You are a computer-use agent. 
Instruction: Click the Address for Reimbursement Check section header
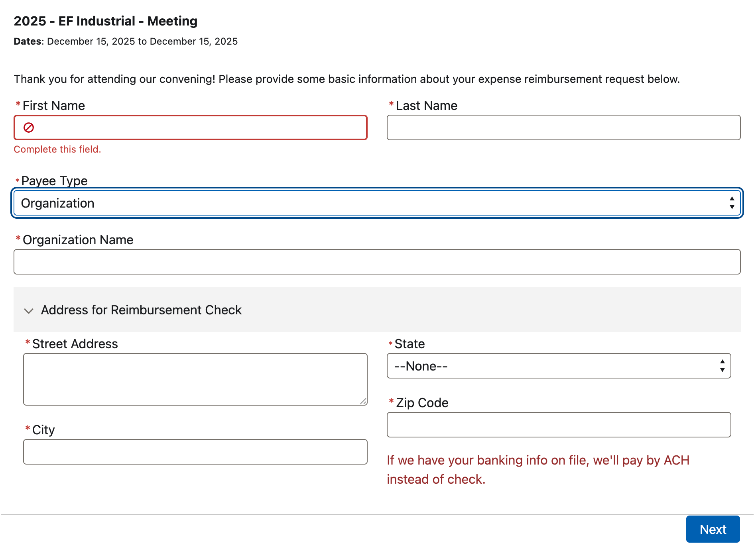pyautogui.click(x=141, y=310)
